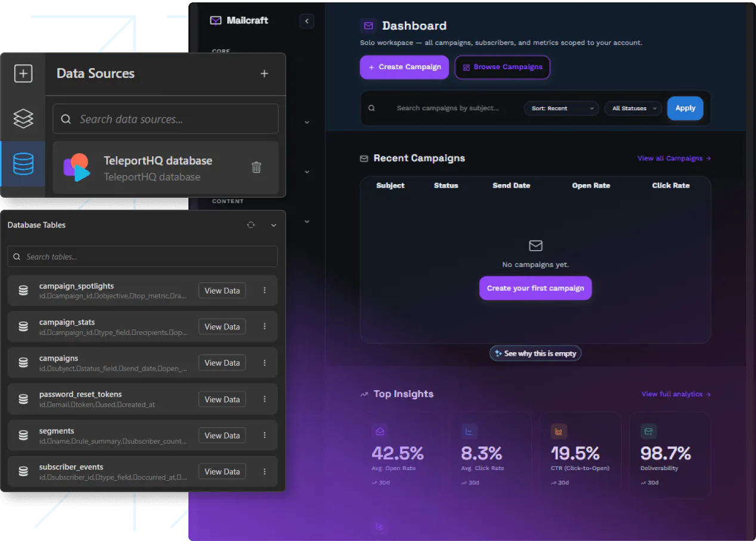This screenshot has height=541, width=756.
Task: Click the 98.7% deliverability value
Action: tap(665, 453)
